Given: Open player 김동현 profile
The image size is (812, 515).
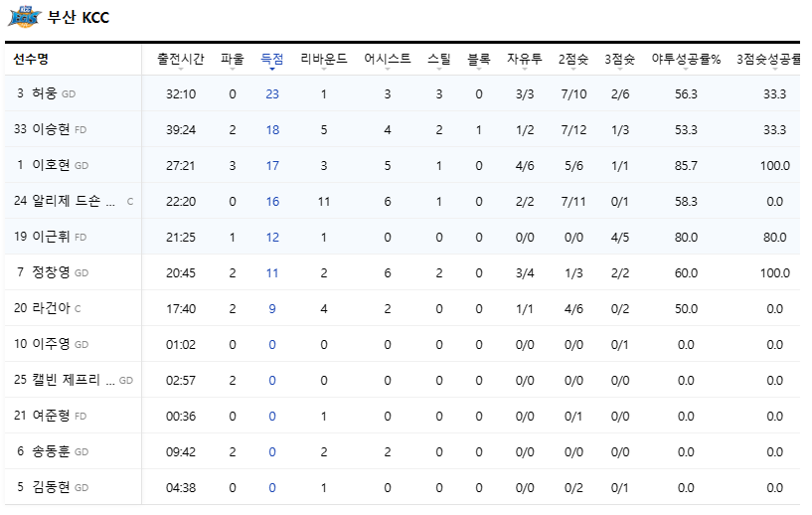Looking at the screenshot, I should tap(51, 487).
